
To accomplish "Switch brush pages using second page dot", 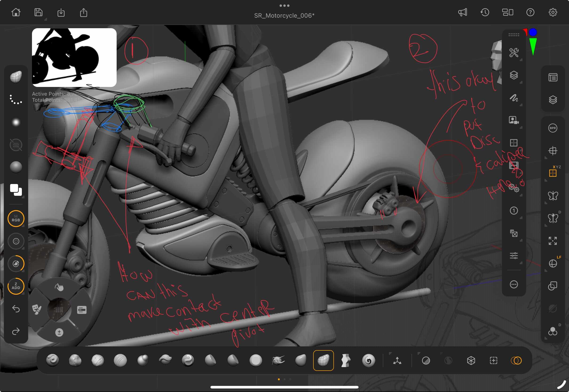I will [x=284, y=379].
